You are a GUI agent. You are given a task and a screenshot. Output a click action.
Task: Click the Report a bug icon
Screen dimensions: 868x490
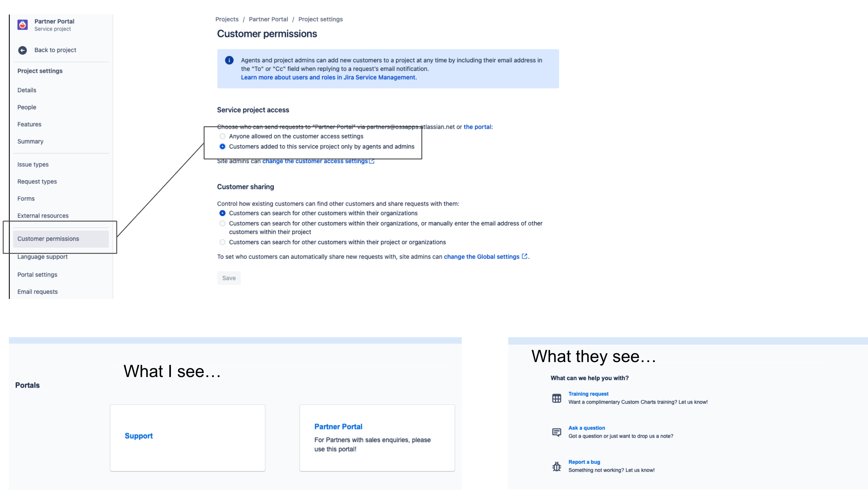coord(556,466)
